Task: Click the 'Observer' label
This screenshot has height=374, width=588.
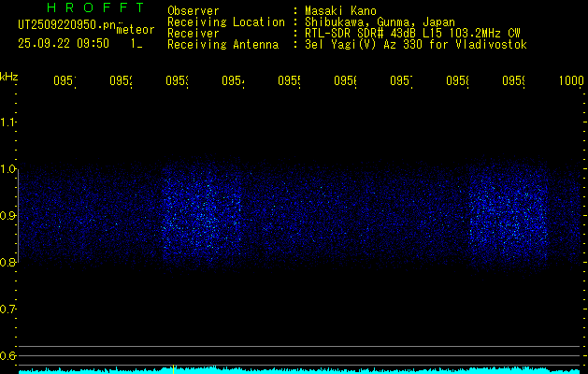Action: pos(194,10)
